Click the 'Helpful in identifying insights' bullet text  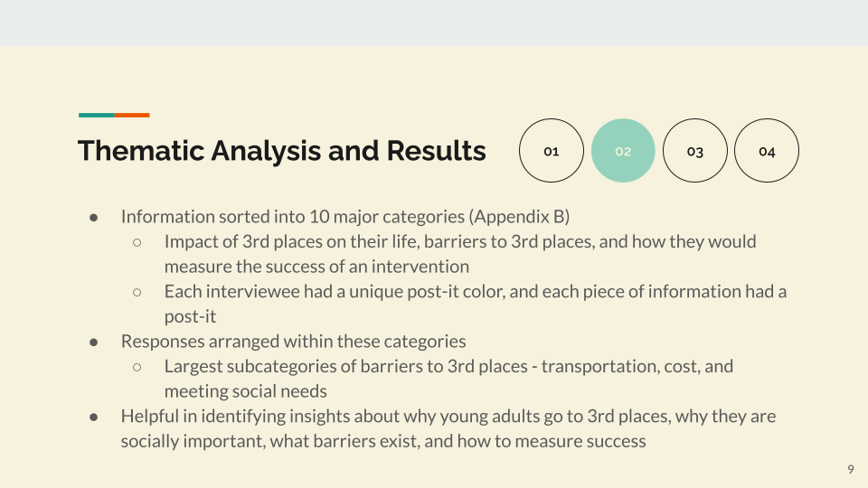[448, 428]
